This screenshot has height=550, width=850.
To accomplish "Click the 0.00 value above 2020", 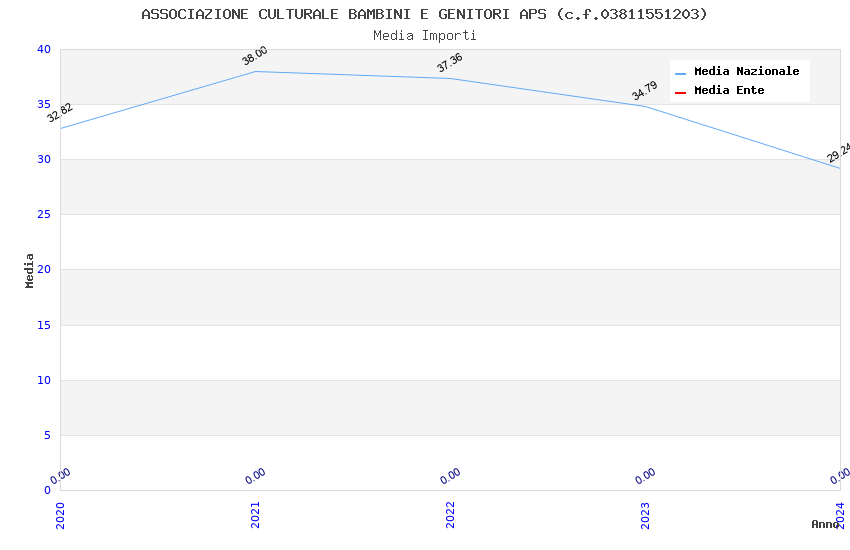I will [60, 476].
